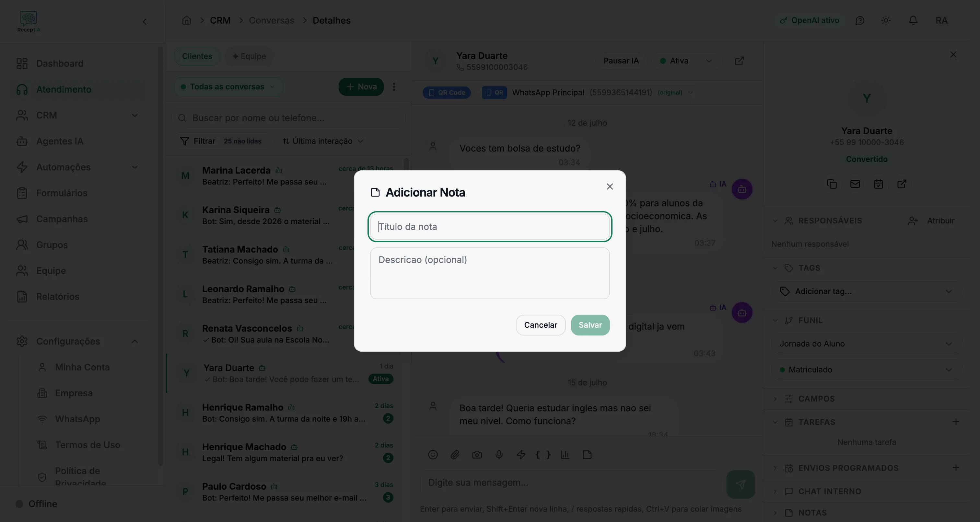Click the search by name or phone field
980x522 pixels.
point(288,118)
